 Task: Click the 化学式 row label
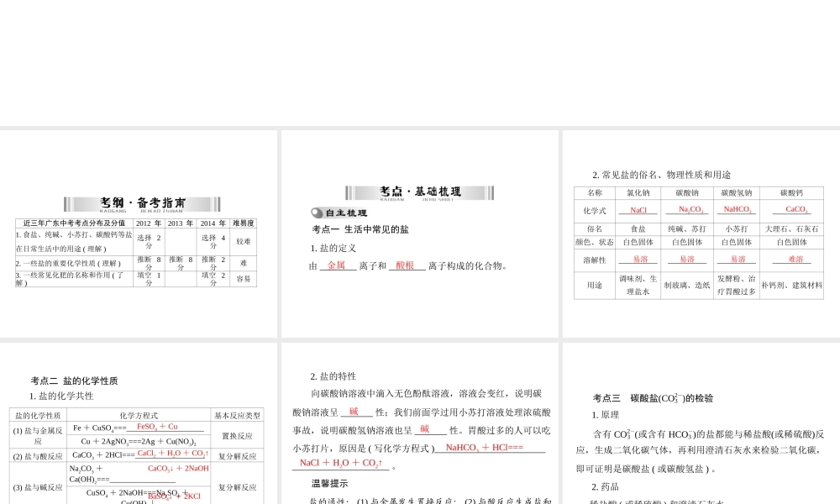pyautogui.click(x=595, y=211)
